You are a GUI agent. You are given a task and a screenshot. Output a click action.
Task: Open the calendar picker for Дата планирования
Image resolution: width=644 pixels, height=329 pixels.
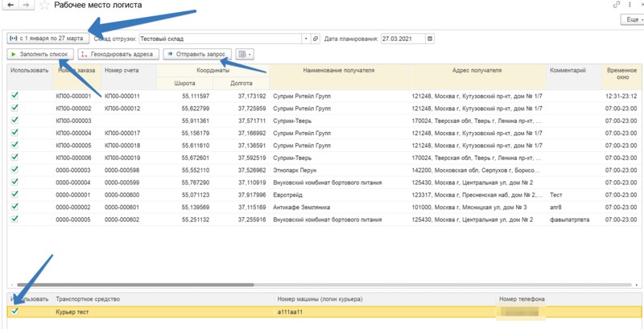pos(430,39)
